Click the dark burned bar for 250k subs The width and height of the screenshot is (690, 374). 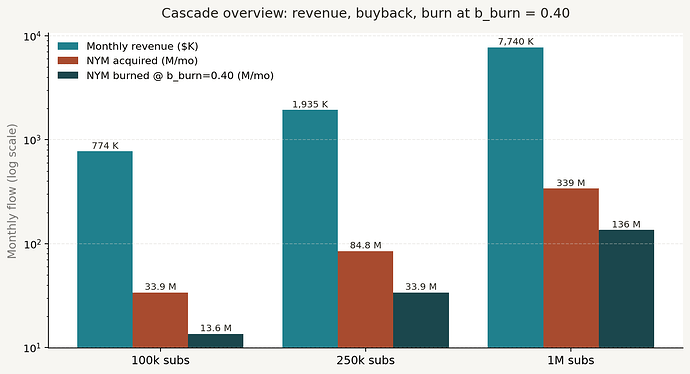point(421,320)
